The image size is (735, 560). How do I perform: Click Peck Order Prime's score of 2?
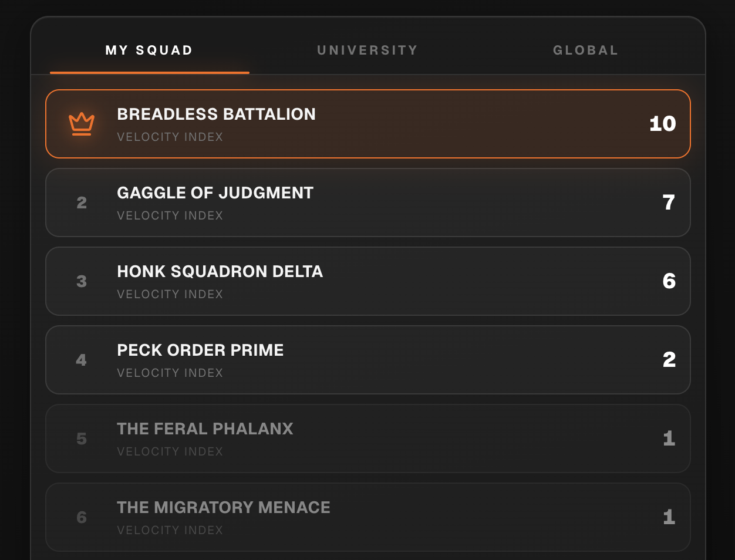(x=669, y=360)
